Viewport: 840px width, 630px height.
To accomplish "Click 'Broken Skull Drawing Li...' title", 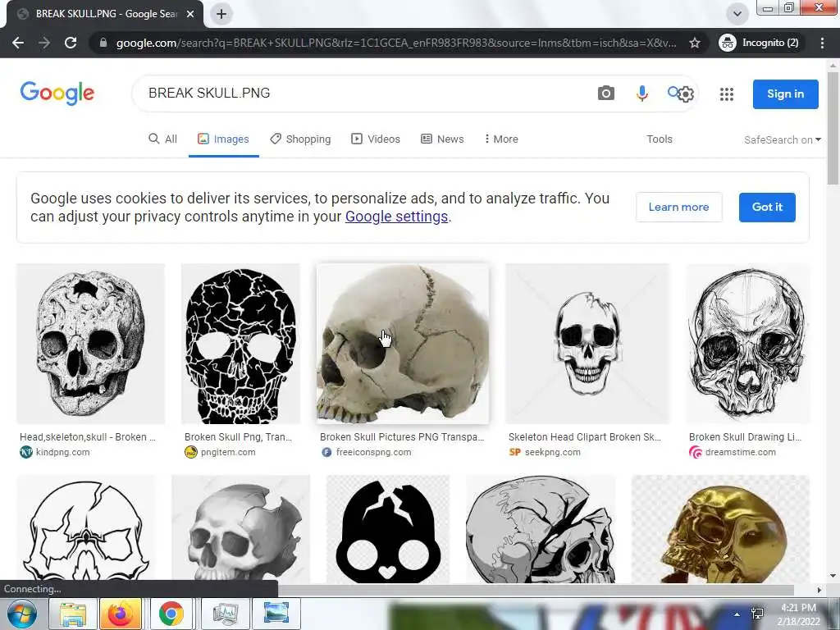I will click(745, 437).
